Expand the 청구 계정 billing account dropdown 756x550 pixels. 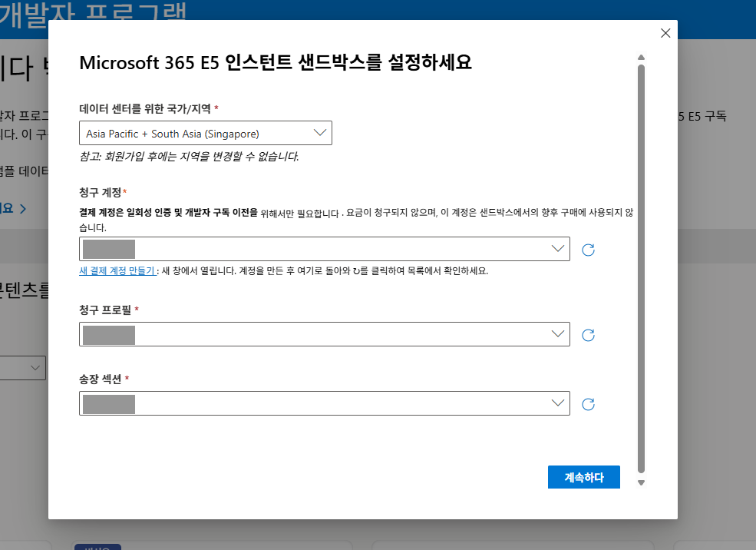point(325,249)
